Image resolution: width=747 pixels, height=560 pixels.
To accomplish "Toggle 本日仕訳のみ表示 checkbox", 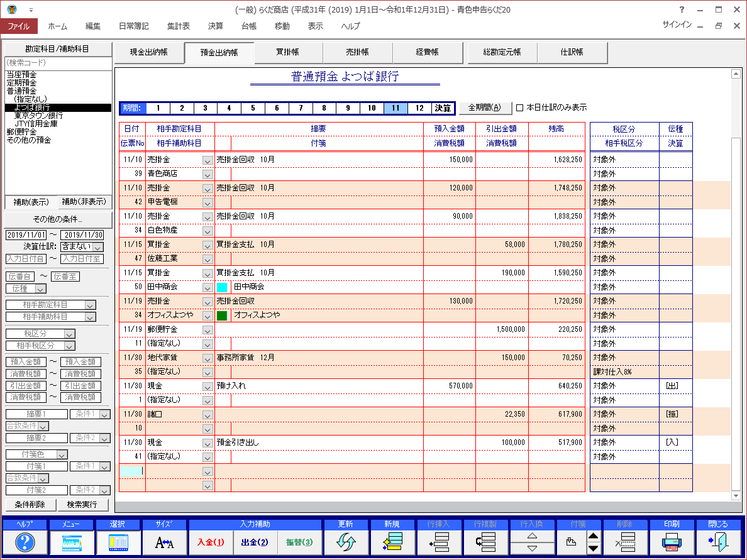I will (520, 108).
